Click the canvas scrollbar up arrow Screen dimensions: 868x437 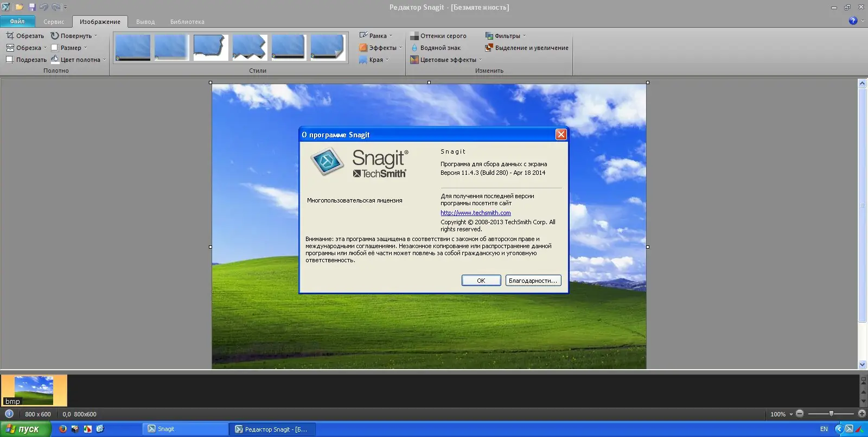[x=862, y=84]
